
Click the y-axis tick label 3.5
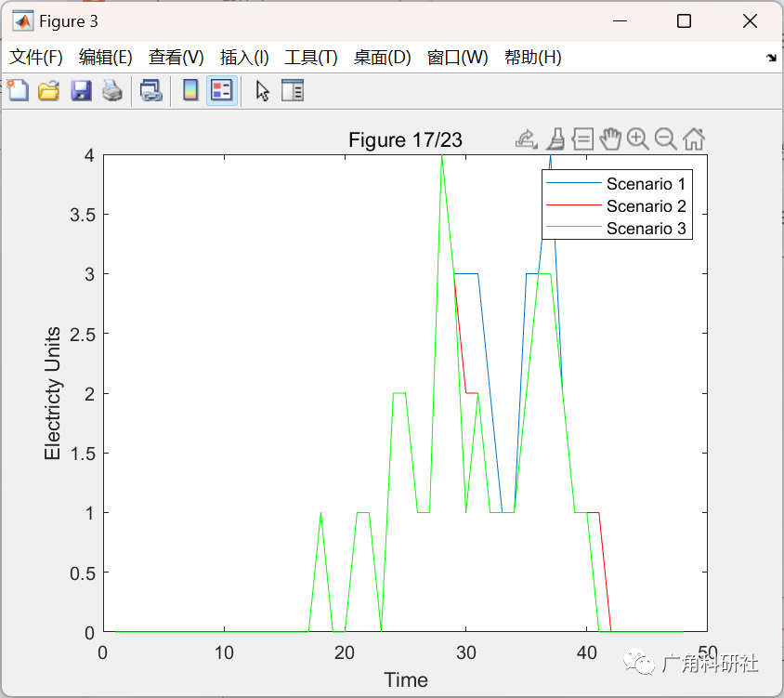click(83, 215)
